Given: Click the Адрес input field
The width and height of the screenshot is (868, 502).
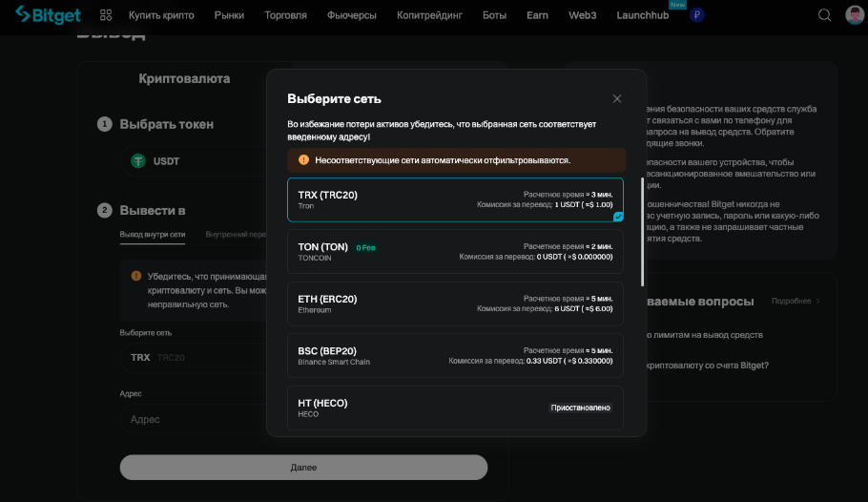Looking at the screenshot, I should [194, 419].
